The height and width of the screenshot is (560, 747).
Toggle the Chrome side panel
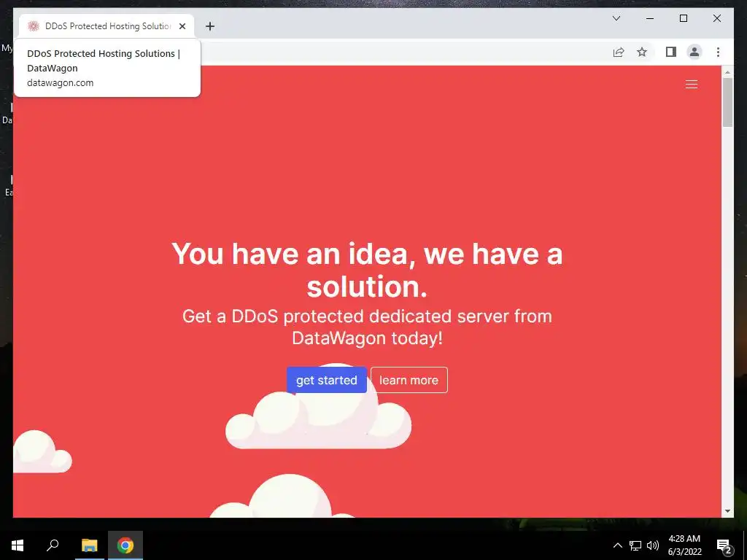671,52
